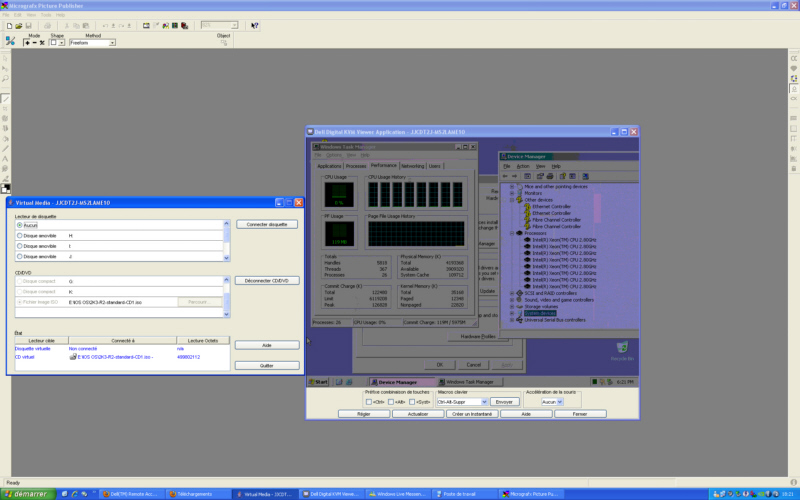Select the arrow selector tool in left toolbox
The image size is (800, 500).
click(5, 58)
